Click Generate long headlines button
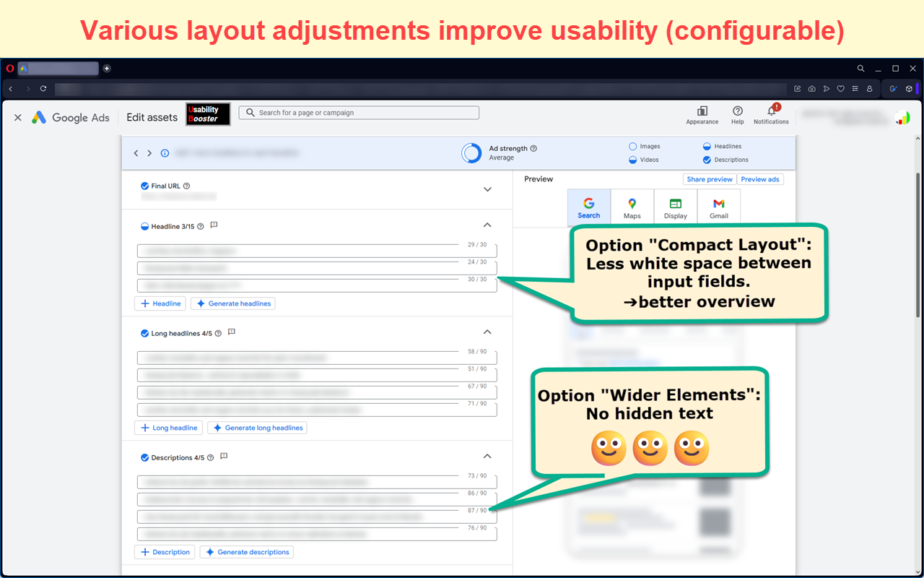 click(257, 428)
